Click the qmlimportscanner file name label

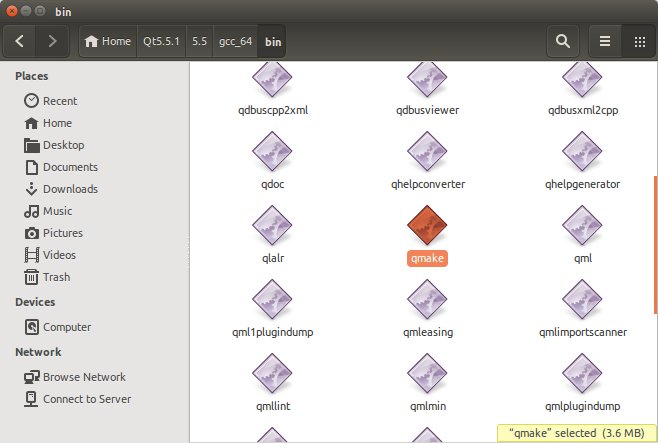pos(583,332)
